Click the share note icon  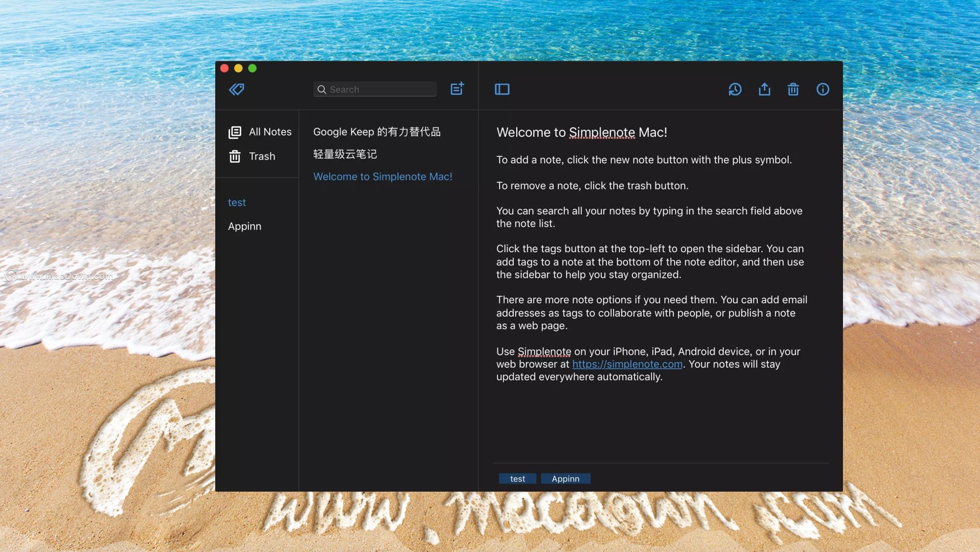point(764,89)
